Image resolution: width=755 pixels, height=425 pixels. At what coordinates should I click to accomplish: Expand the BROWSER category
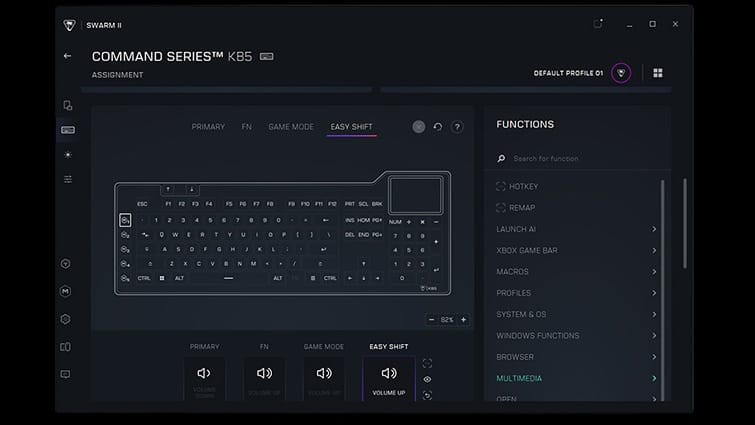click(577, 357)
